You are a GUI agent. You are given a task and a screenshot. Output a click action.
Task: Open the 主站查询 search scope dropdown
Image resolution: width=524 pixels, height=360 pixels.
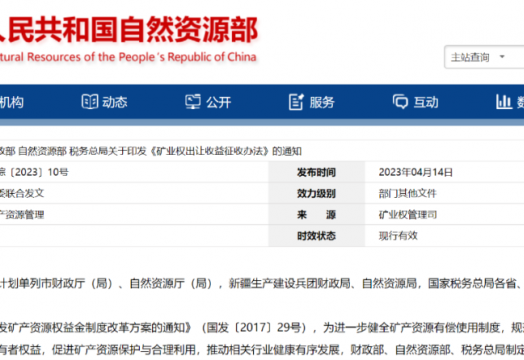(484, 57)
